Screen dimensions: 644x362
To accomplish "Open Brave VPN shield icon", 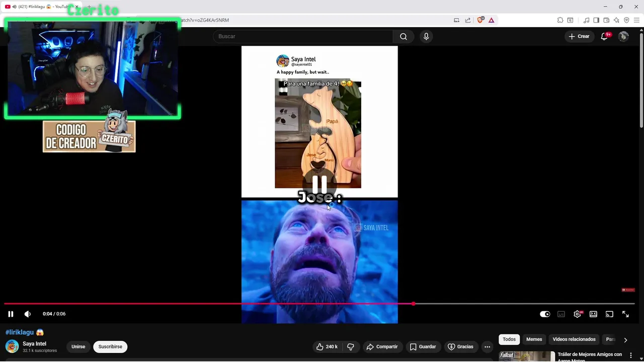I will click(x=626, y=20).
